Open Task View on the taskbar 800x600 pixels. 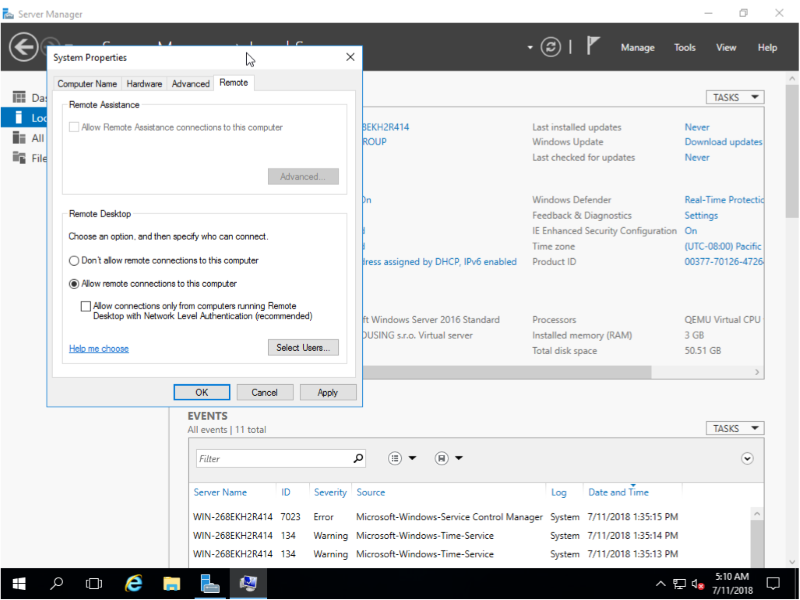point(94,583)
